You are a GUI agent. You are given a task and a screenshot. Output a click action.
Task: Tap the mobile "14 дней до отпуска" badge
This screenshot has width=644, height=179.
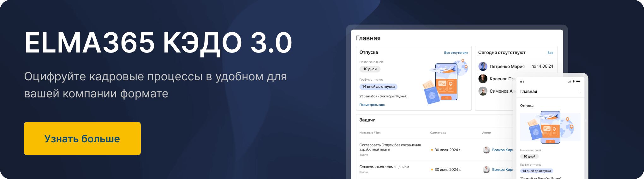(x=536, y=171)
